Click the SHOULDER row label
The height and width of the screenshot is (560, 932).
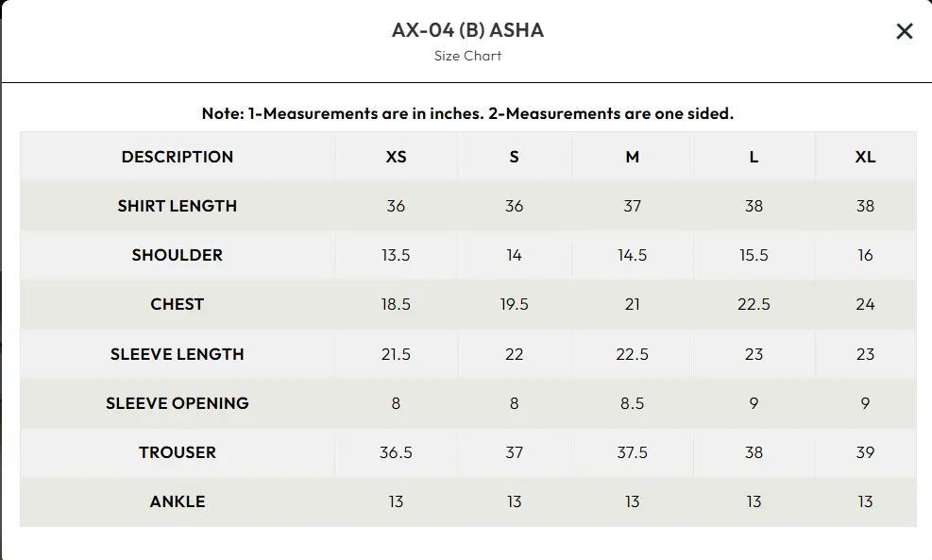[178, 255]
